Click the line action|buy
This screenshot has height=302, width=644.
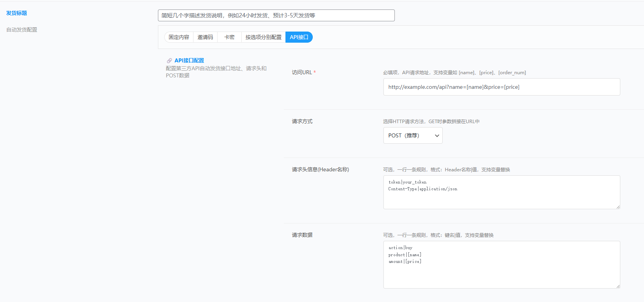click(x=400, y=248)
